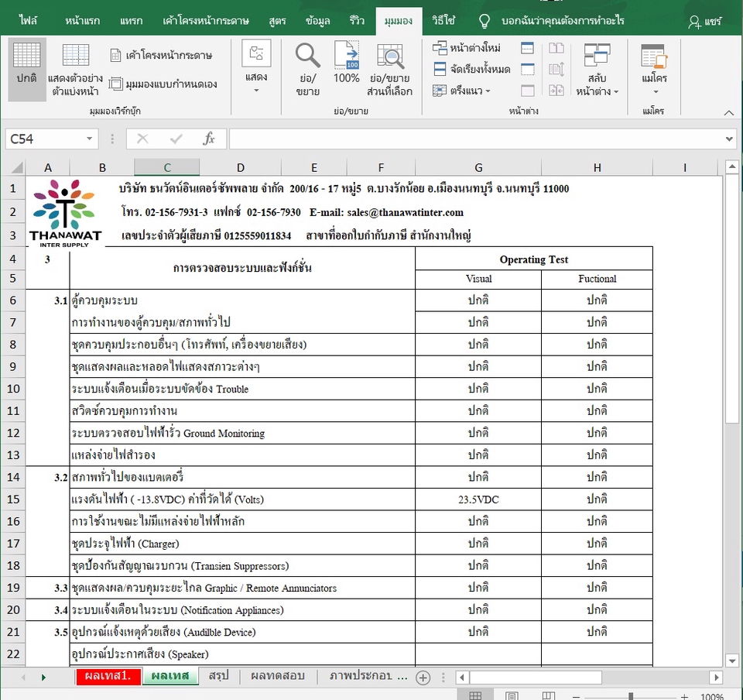Reset zoom to 100% button

(347, 63)
